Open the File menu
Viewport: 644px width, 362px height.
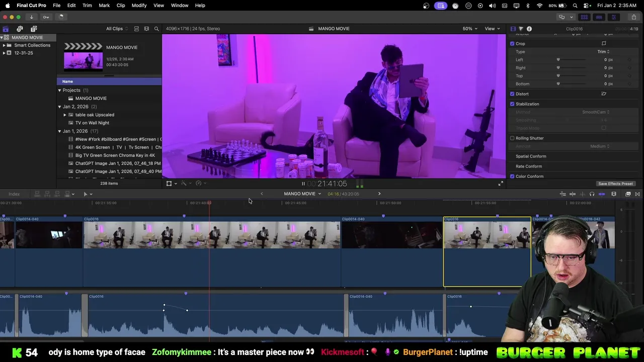click(x=57, y=5)
